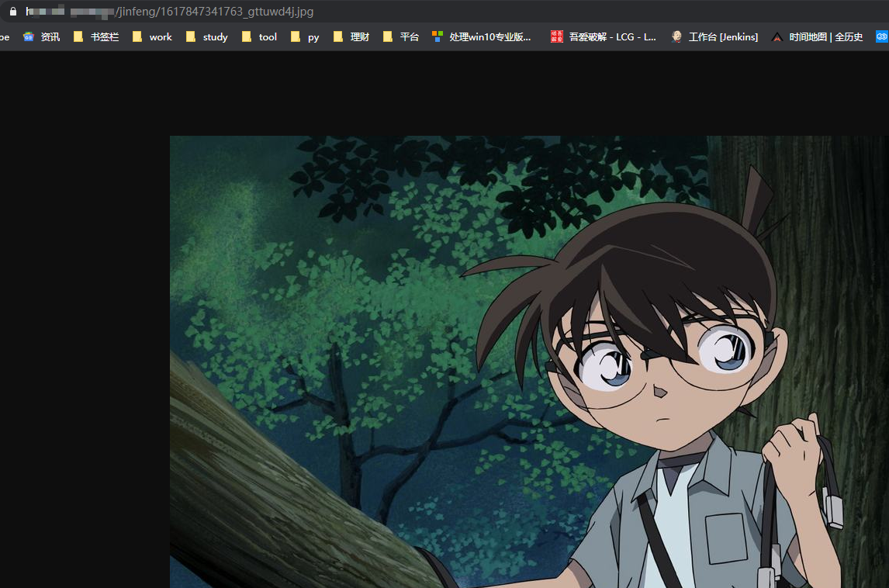Screen dimensions: 889x588
Task: Expand the tool bookmarks folder
Action: pyautogui.click(x=259, y=36)
